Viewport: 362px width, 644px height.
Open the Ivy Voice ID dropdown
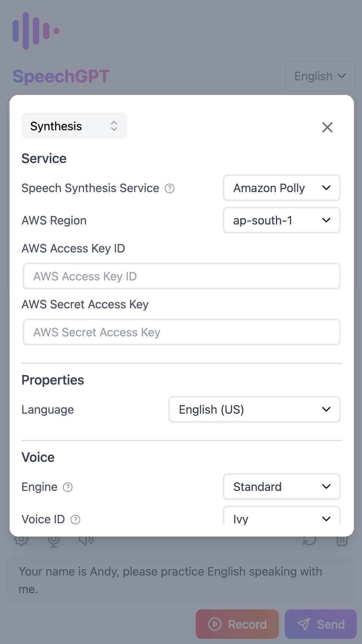tap(281, 518)
